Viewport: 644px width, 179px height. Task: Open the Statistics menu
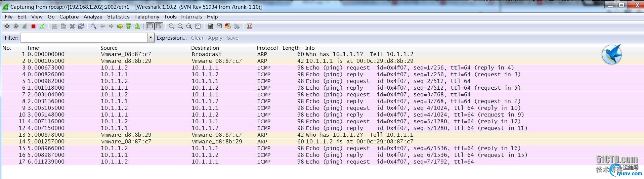click(118, 17)
